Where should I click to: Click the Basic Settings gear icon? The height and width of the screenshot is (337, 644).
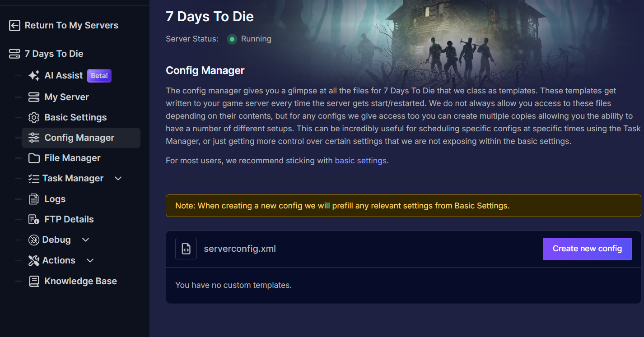click(34, 117)
